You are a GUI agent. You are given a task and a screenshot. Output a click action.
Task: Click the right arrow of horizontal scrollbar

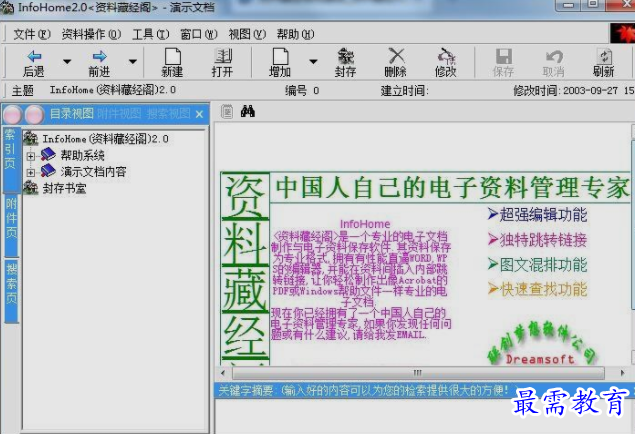(x=622, y=372)
